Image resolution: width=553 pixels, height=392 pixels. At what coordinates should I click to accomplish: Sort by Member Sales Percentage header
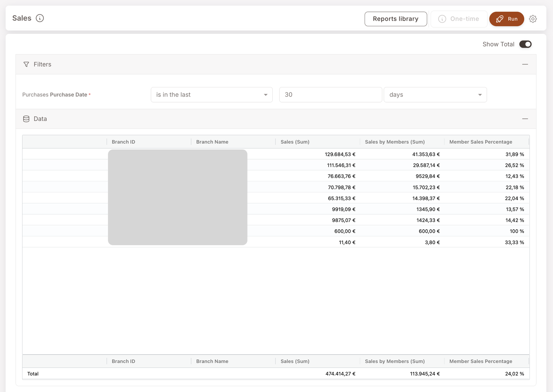481,142
